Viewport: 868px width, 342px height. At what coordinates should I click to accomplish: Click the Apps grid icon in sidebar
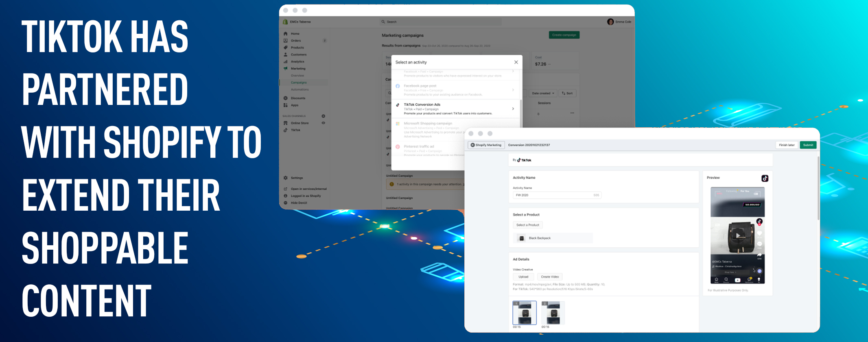click(286, 105)
